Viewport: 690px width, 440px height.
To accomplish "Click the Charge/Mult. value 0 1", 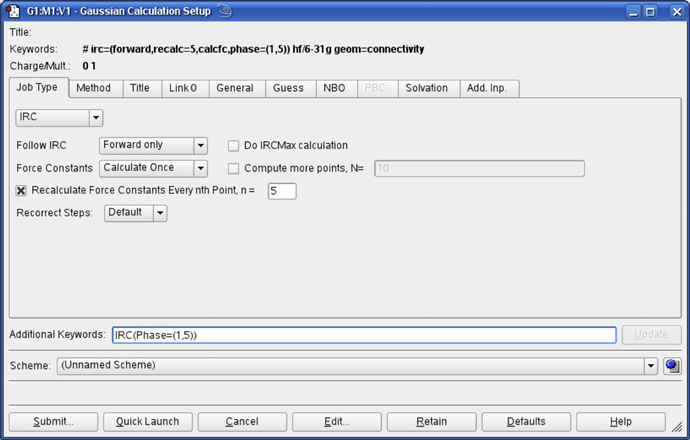I will (89, 66).
